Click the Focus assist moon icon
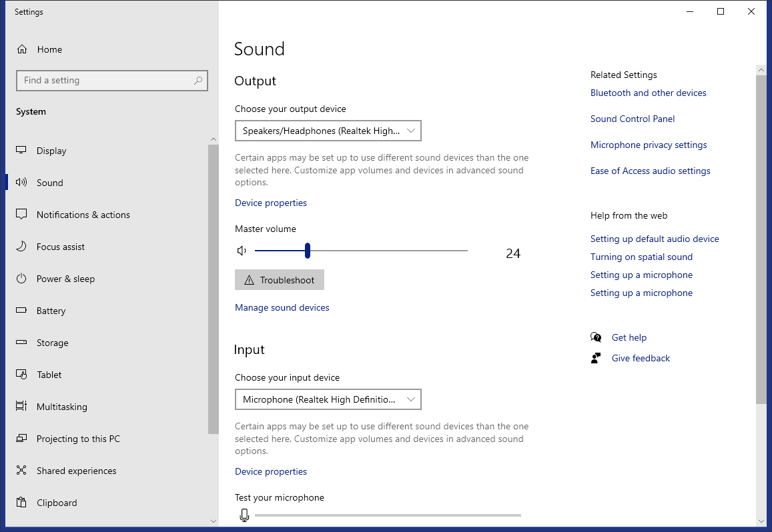Image resolution: width=772 pixels, height=532 pixels. point(21,246)
